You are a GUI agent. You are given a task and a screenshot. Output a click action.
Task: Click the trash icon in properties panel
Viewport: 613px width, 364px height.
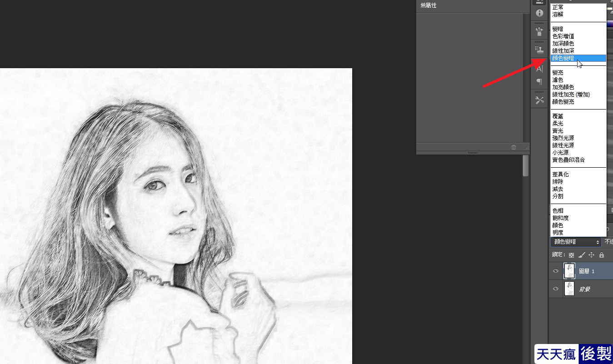pos(513,147)
